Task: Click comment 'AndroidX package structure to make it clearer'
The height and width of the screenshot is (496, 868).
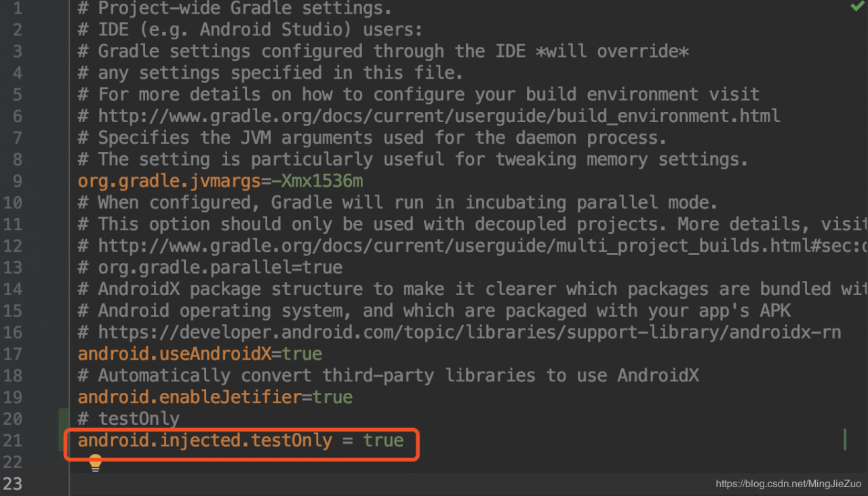Action: click(x=473, y=288)
